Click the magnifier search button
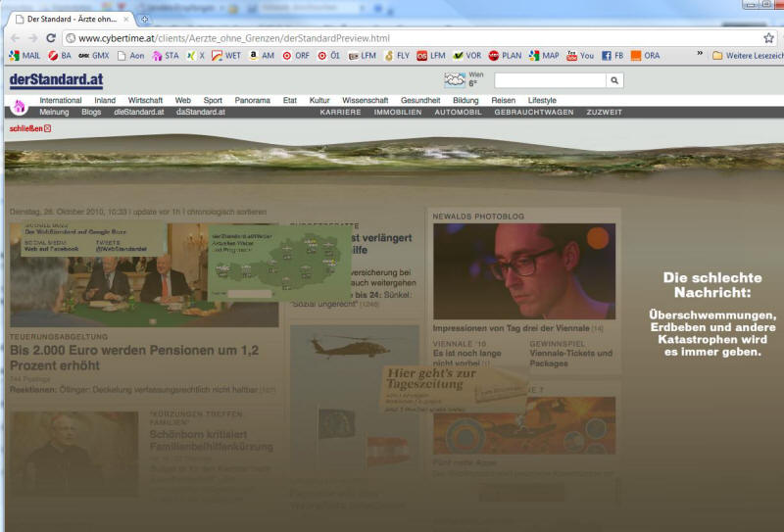 click(x=614, y=80)
